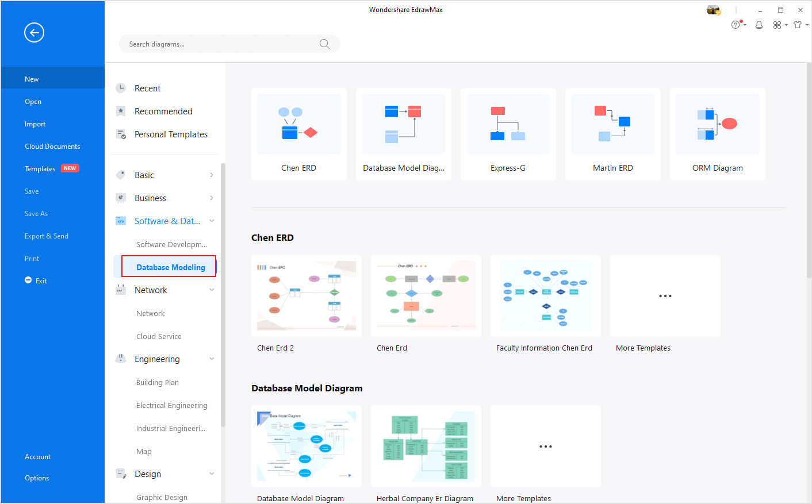This screenshot has width=812, height=504.
Task: Click the back arrow circle icon
Action: (34, 33)
